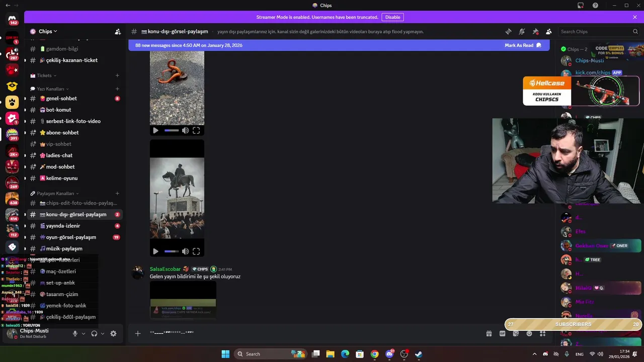Open File Explorer from the taskbar

[330, 354]
